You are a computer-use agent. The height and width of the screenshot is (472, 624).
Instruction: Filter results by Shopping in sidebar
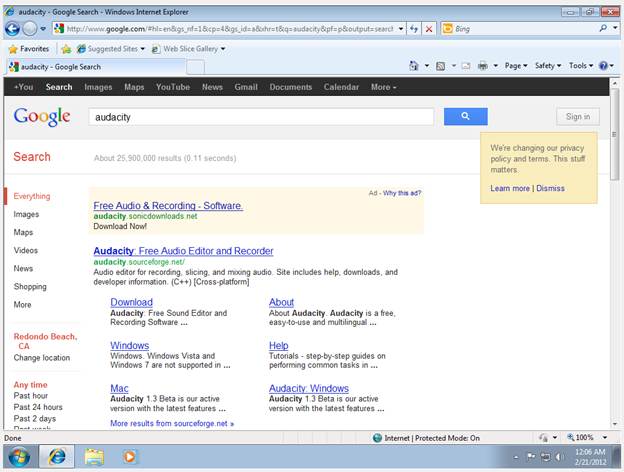click(30, 287)
